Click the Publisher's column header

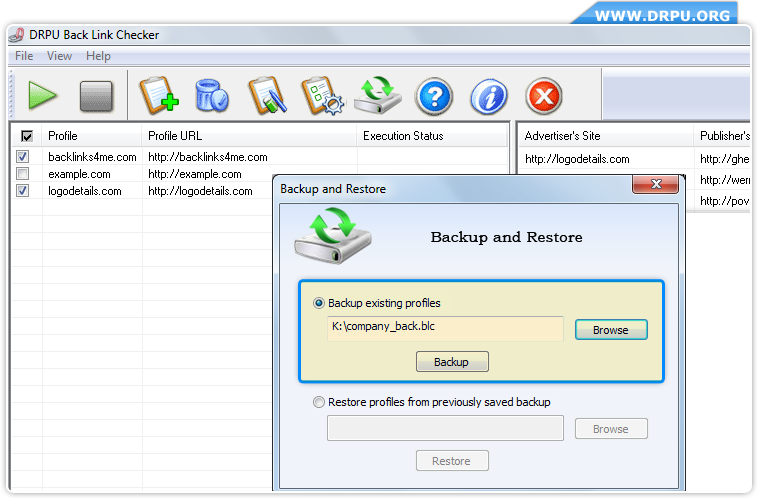(722, 136)
